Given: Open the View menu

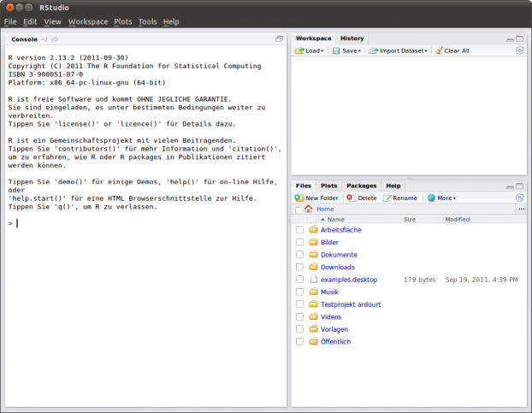Looking at the screenshot, I should (52, 21).
